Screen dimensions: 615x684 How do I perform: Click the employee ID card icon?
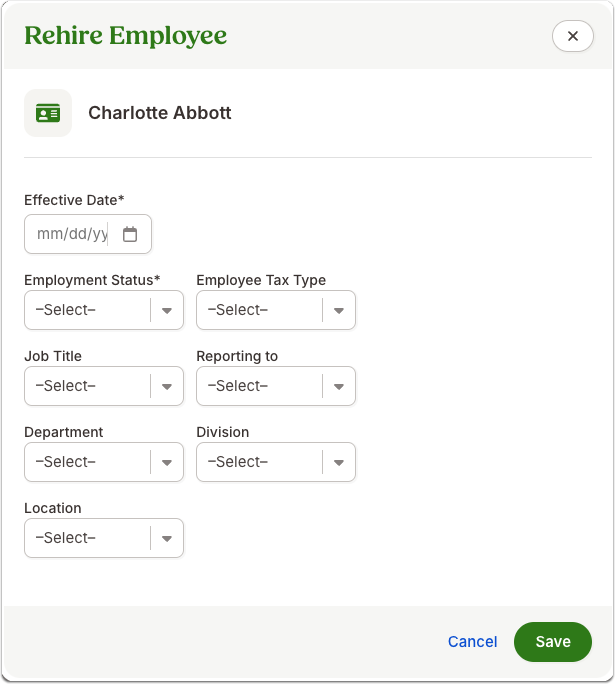coord(48,113)
